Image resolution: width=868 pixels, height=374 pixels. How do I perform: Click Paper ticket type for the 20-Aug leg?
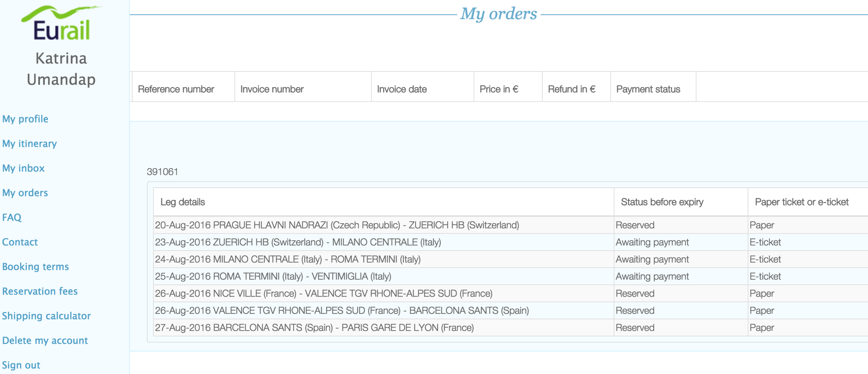[762, 225]
